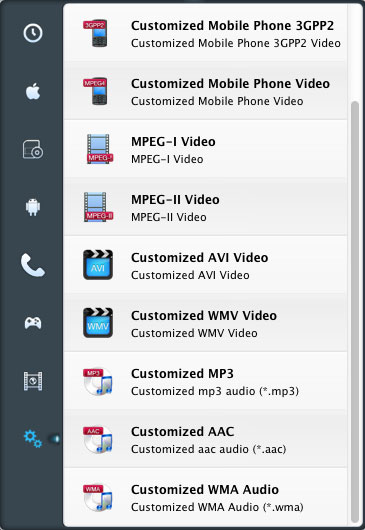Viewport: 365px width, 530px height.
Task: Select Customized WMA Audio preset
Action: 205,497
